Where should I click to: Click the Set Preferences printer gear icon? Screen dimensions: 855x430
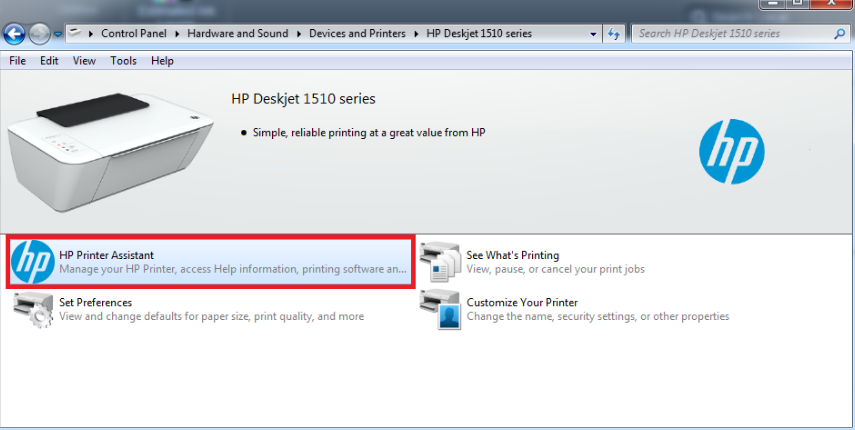click(33, 310)
